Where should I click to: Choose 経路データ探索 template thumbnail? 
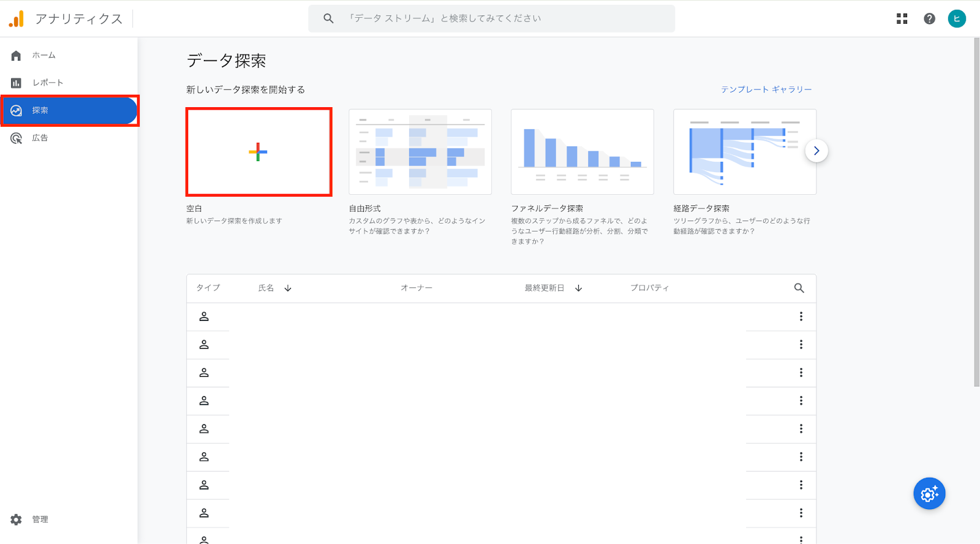point(745,152)
